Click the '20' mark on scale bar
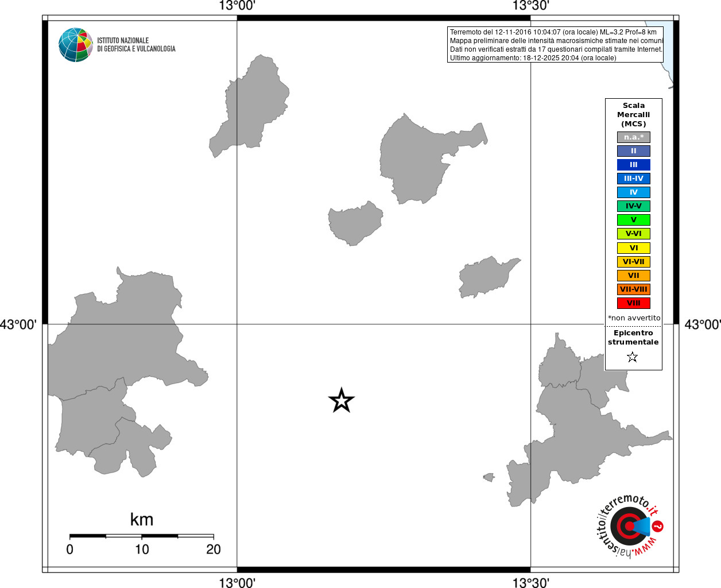 [214, 550]
